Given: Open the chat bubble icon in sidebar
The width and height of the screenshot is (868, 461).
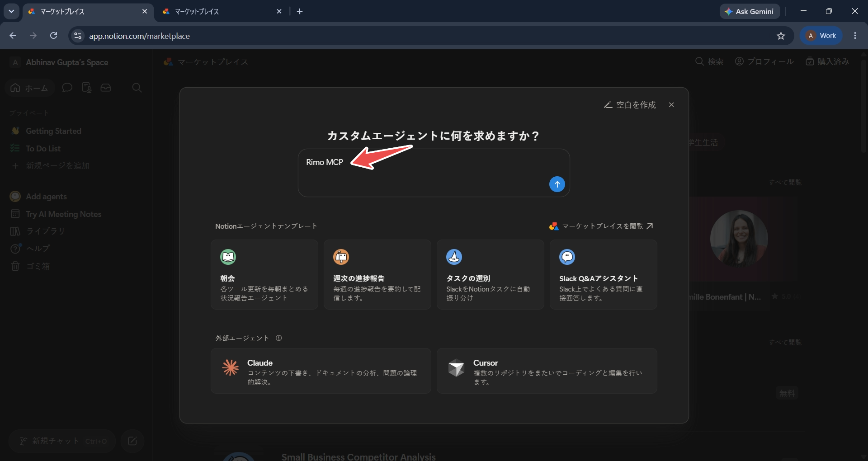Looking at the screenshot, I should point(67,88).
